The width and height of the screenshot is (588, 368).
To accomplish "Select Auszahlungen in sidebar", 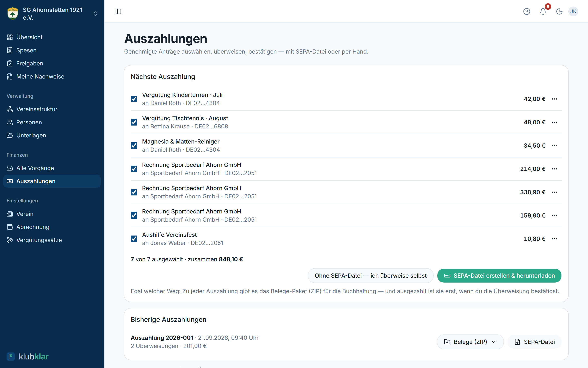I will [x=52, y=181].
